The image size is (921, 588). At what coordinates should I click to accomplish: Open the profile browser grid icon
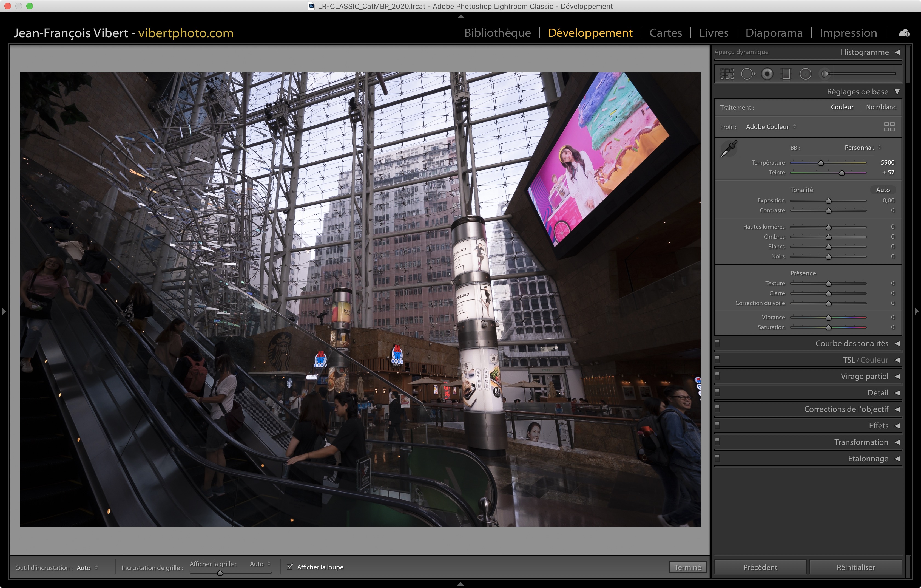(889, 127)
